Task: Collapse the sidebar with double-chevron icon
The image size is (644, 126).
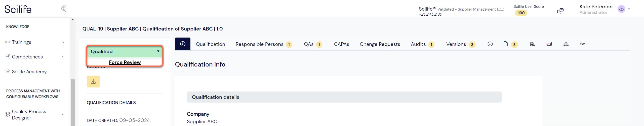Action: [63, 9]
